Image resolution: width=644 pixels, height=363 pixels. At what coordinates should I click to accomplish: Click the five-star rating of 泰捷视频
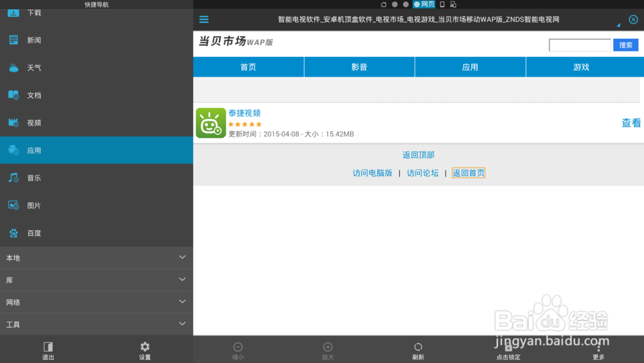[245, 124]
